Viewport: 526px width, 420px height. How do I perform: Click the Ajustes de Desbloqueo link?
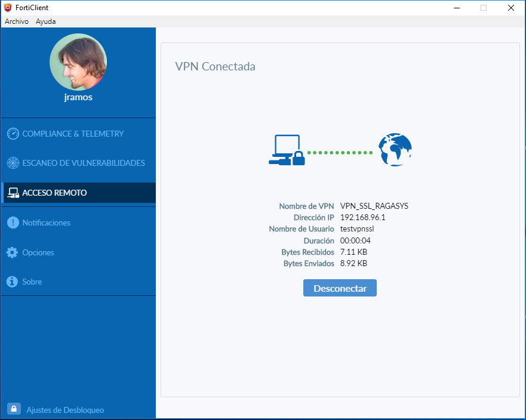pyautogui.click(x=66, y=409)
